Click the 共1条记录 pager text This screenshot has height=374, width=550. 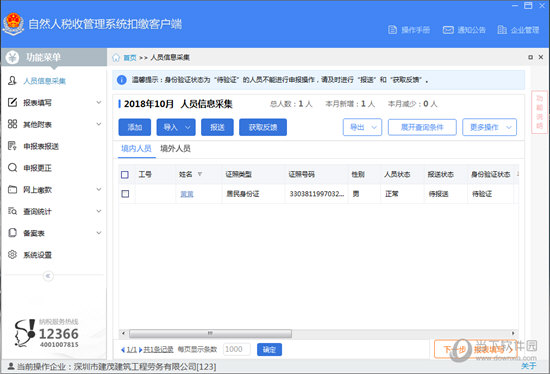(x=159, y=349)
